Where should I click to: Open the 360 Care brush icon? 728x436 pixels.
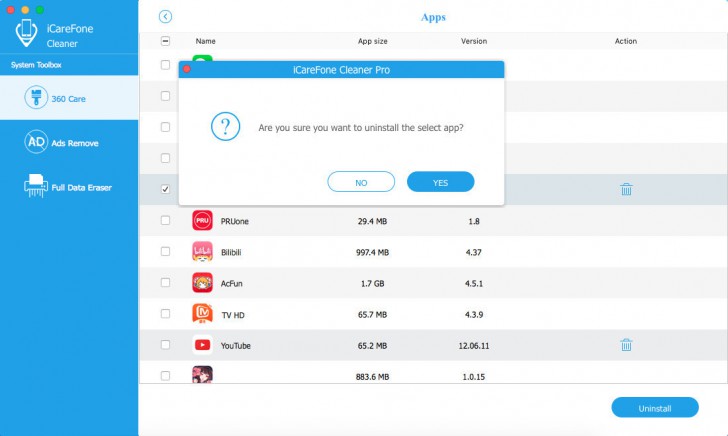click(x=36, y=98)
